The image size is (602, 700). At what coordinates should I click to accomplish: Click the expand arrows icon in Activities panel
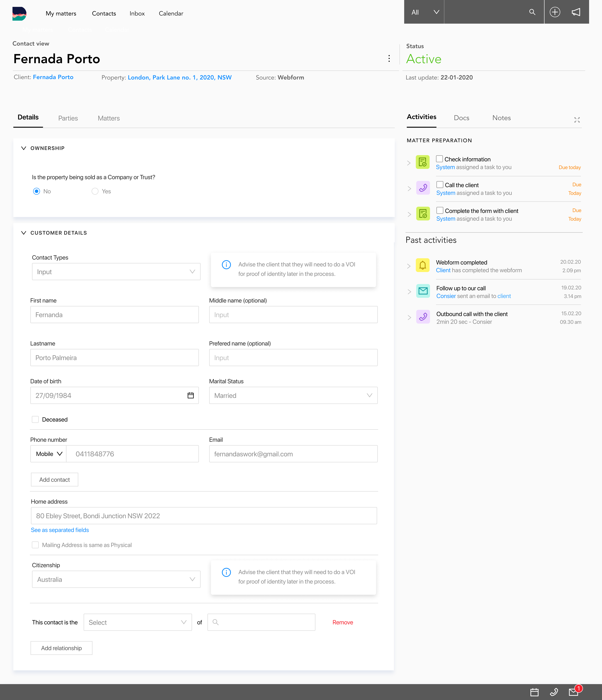577,120
